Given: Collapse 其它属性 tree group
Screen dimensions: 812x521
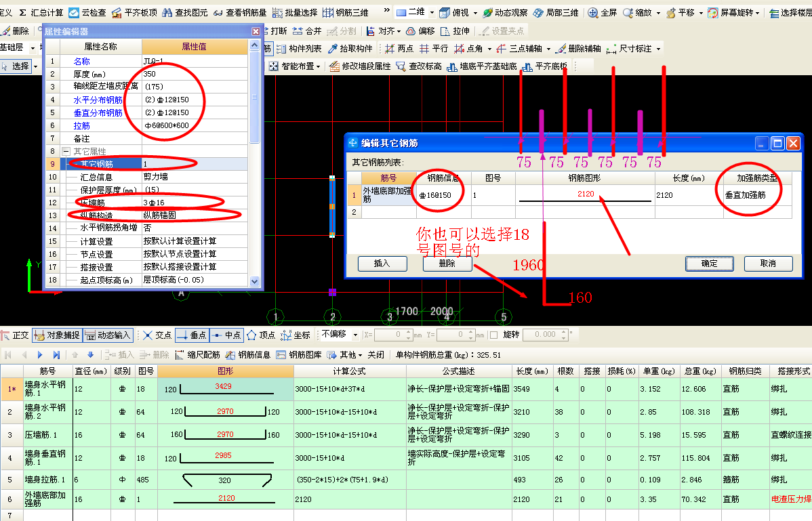Looking at the screenshot, I should point(66,152).
